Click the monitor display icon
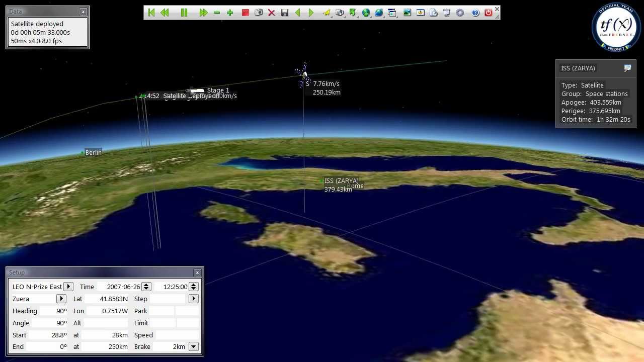Image resolution: width=644 pixels, height=362 pixels. [x=447, y=13]
